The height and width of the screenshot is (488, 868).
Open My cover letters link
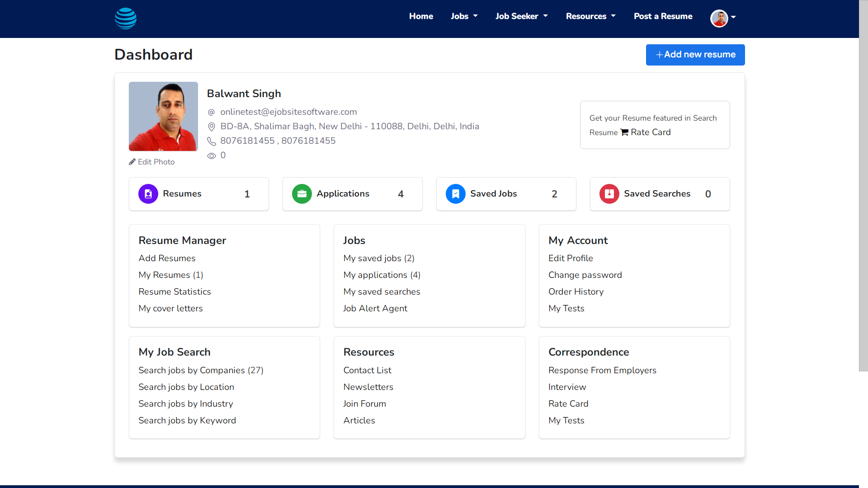coord(170,309)
